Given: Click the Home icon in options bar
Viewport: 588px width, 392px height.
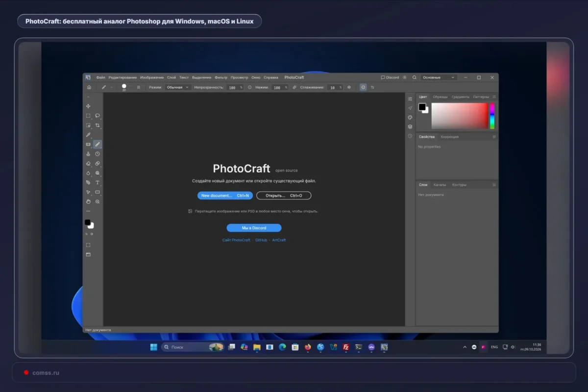Looking at the screenshot, I should [89, 87].
